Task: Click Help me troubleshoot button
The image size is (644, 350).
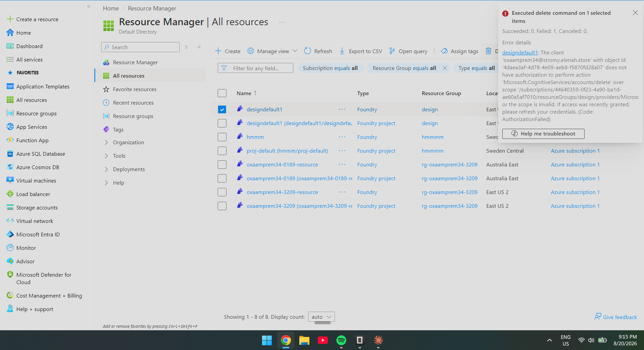Action: (543, 134)
